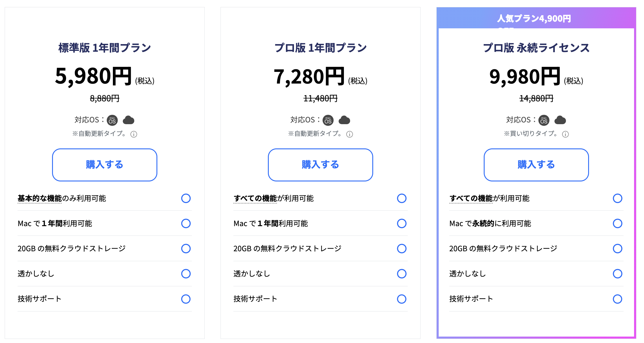
Task: Click info icon beside 自動更新タイプ in 標準版 card
Action: tap(134, 134)
